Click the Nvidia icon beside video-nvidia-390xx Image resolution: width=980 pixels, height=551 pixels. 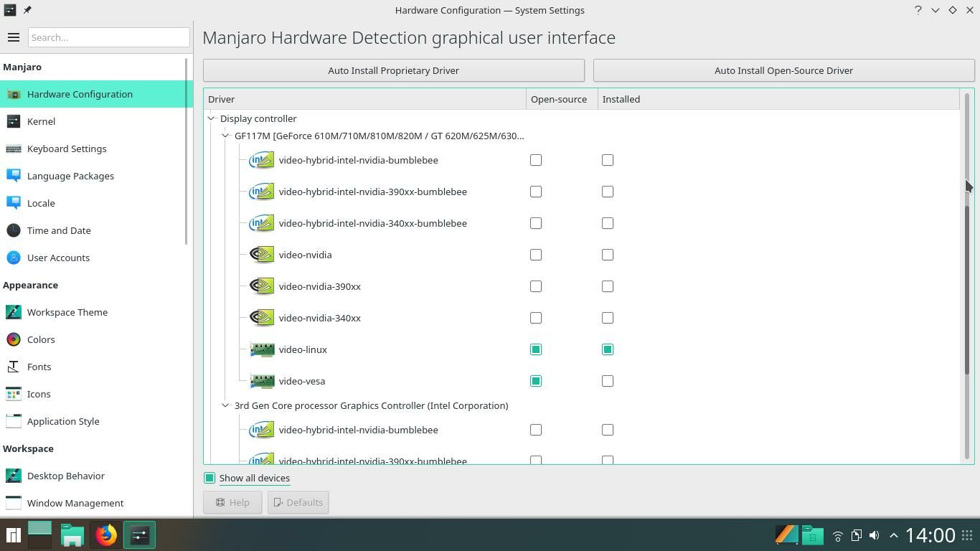(262, 286)
